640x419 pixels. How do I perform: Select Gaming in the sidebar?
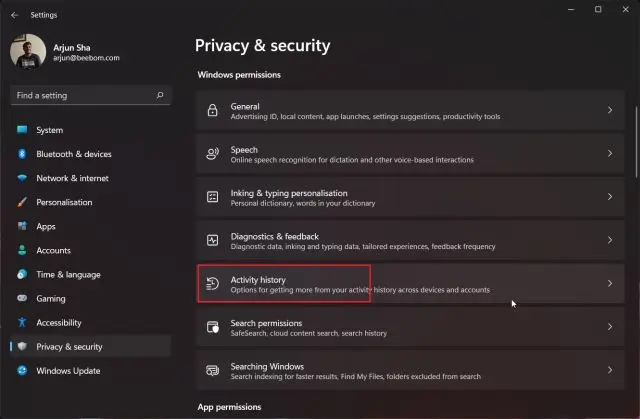click(x=90, y=298)
